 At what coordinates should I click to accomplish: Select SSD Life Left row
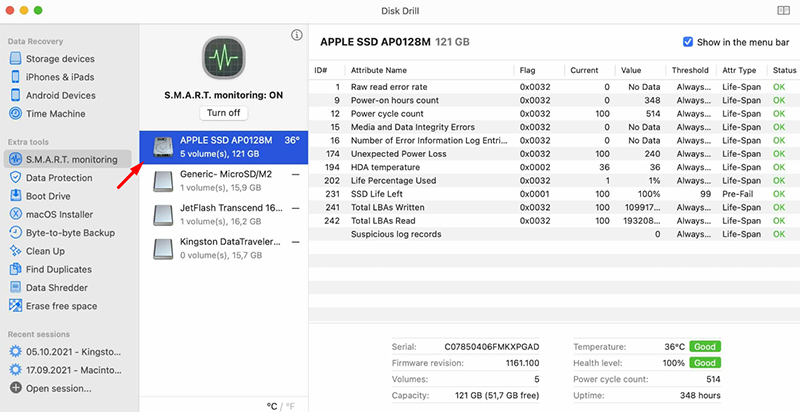pos(554,194)
